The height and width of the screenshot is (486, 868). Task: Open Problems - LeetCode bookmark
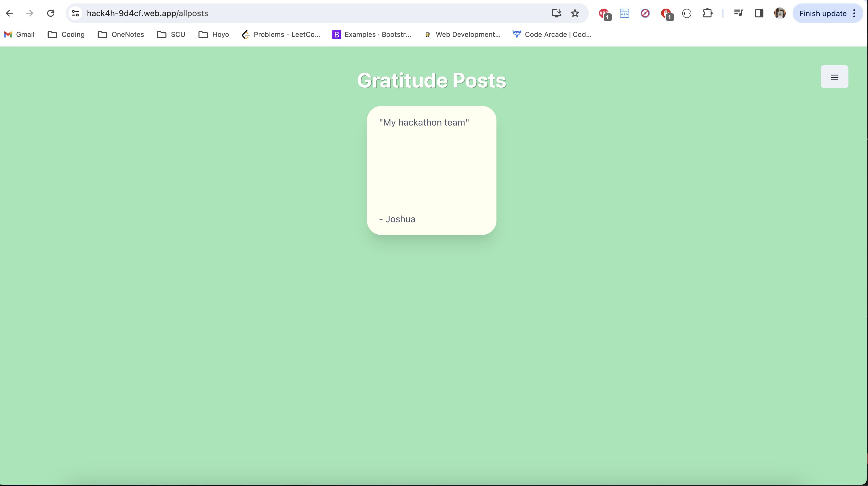click(x=281, y=34)
